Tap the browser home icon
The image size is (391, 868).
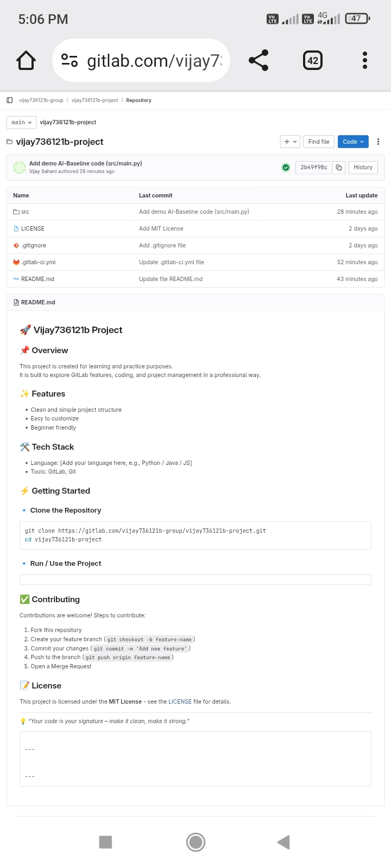pos(26,60)
